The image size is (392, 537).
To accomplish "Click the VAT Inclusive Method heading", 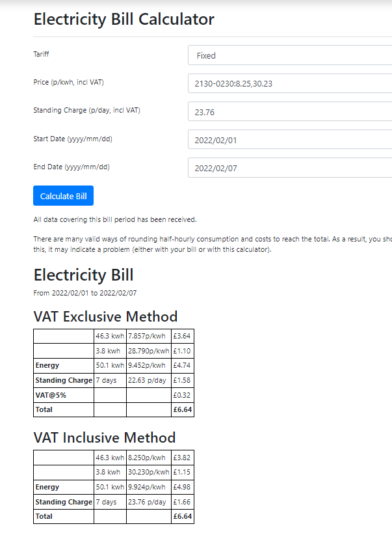I will coord(104,437).
